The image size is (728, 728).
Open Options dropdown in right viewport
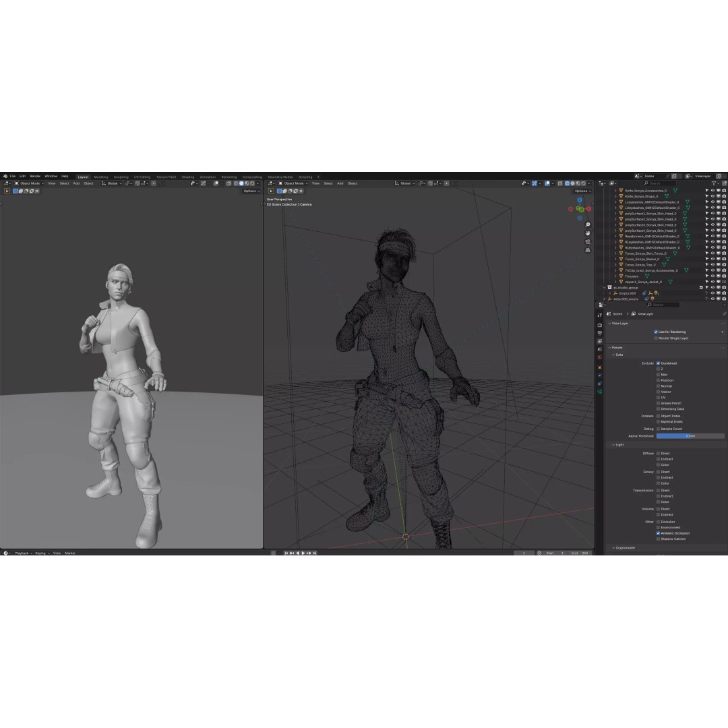[582, 191]
